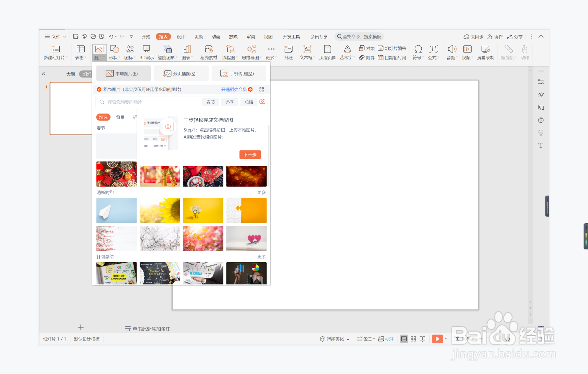Click the camera image search icon
Image resolution: width=588 pixels, height=374 pixels.
coord(262,102)
